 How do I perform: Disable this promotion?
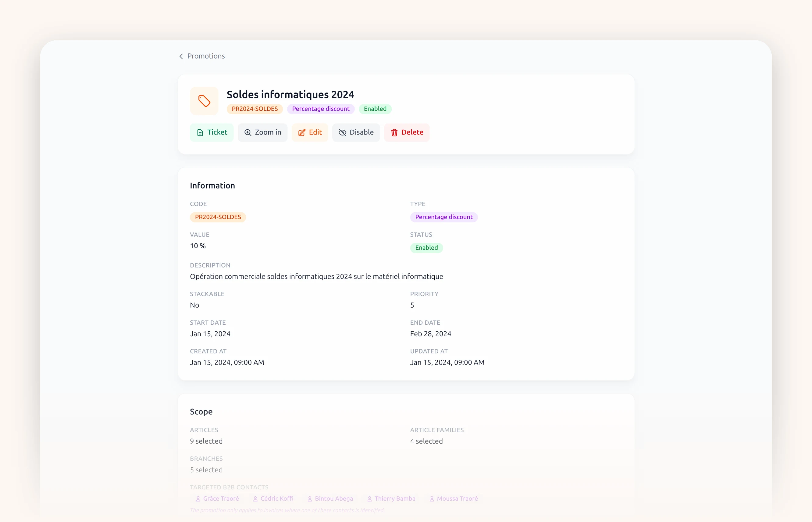click(x=356, y=132)
